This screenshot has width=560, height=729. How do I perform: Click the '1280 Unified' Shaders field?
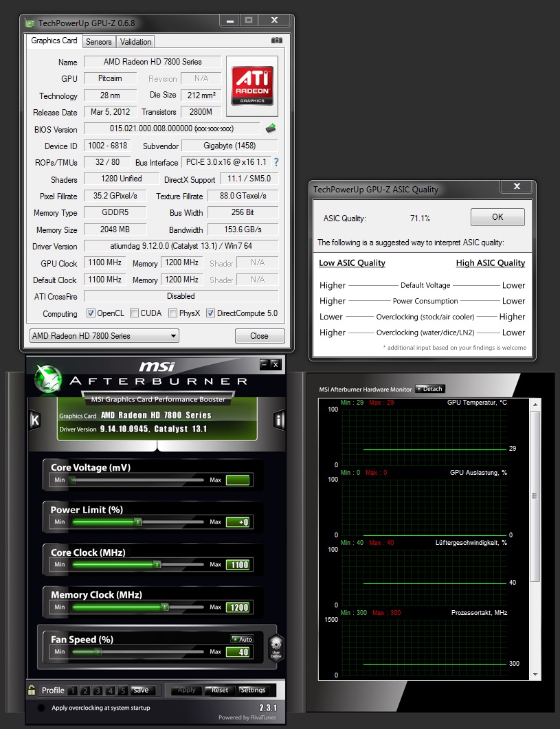[x=122, y=179]
